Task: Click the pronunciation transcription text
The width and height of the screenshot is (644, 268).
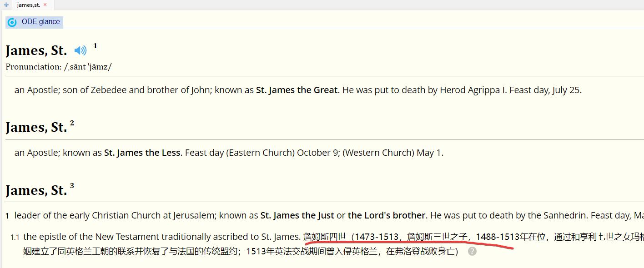Action: (88, 67)
